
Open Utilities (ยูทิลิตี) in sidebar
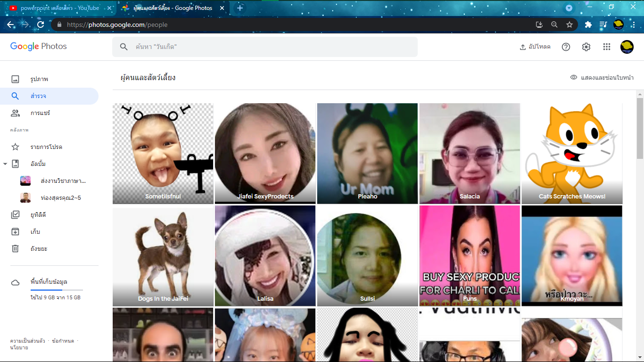(49, 215)
